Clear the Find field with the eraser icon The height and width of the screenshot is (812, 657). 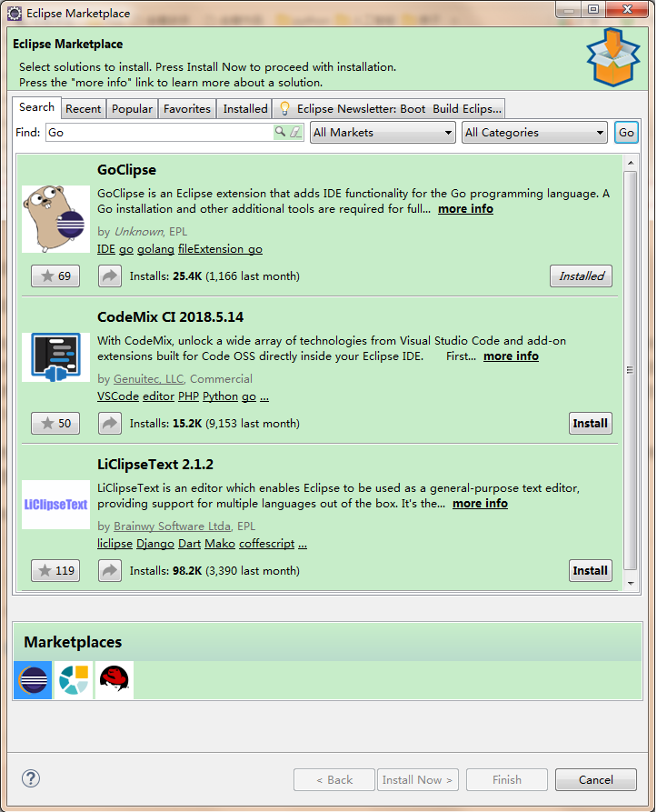tap(295, 132)
